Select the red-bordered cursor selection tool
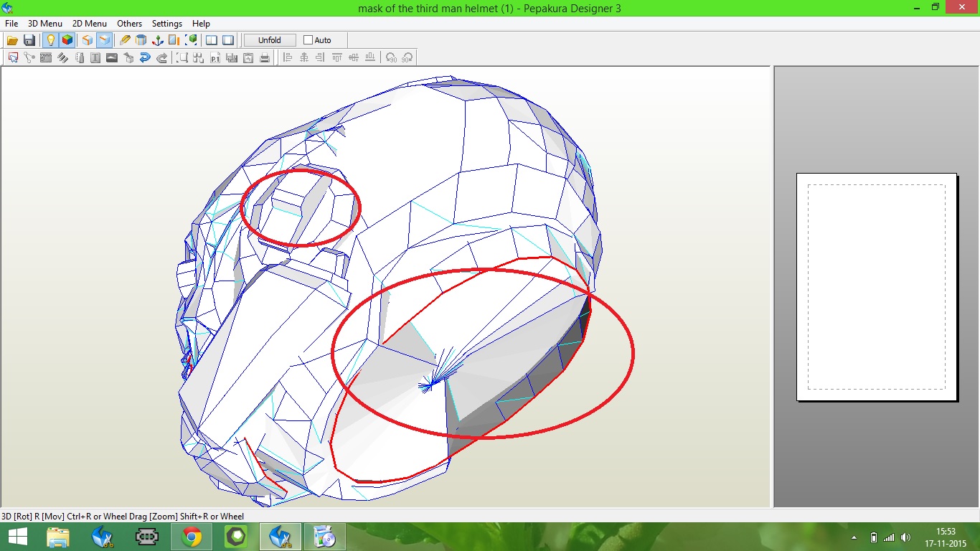Screen dimensions: 980x551 pyautogui.click(x=13, y=58)
